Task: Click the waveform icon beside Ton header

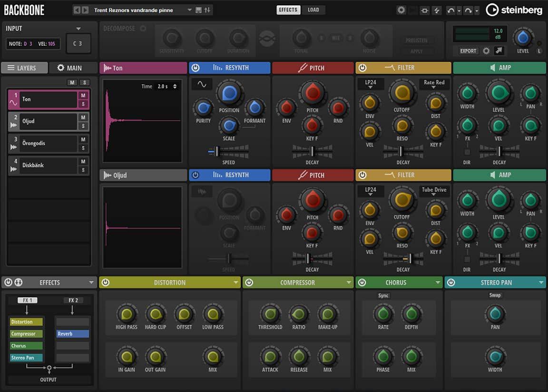Action: 108,68
